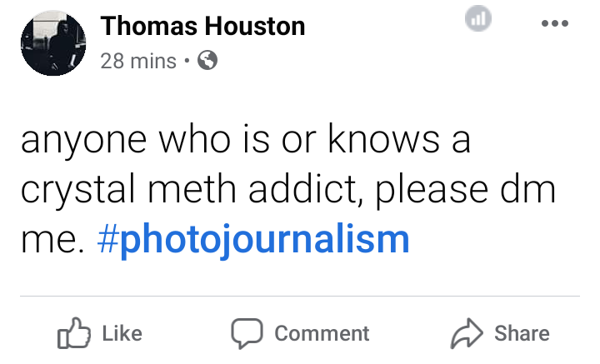Click the thumbs-up Like icon
Image resolution: width=600 pixels, height=364 pixels.
click(x=72, y=334)
